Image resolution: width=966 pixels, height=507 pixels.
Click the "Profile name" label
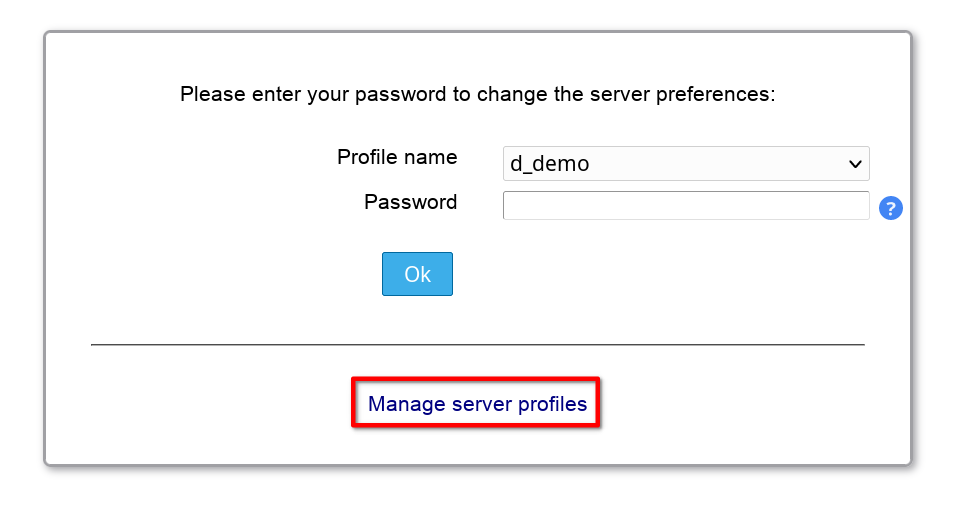[x=397, y=157]
